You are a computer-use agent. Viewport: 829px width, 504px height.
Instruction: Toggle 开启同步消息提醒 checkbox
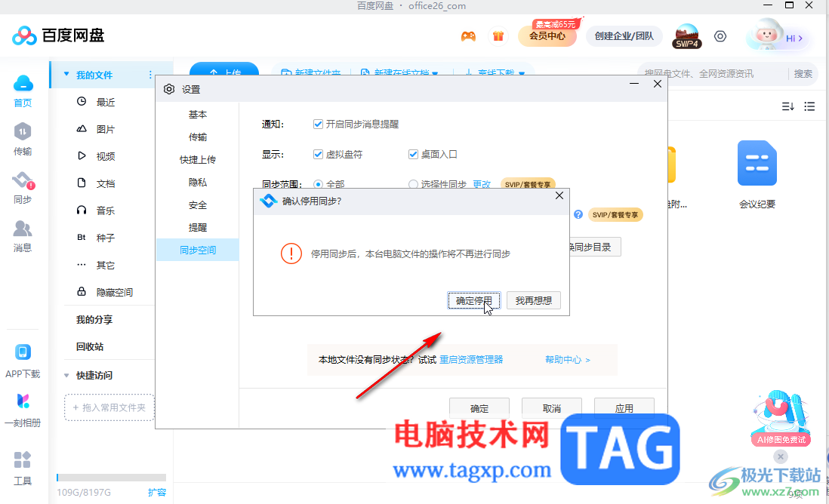coord(318,124)
